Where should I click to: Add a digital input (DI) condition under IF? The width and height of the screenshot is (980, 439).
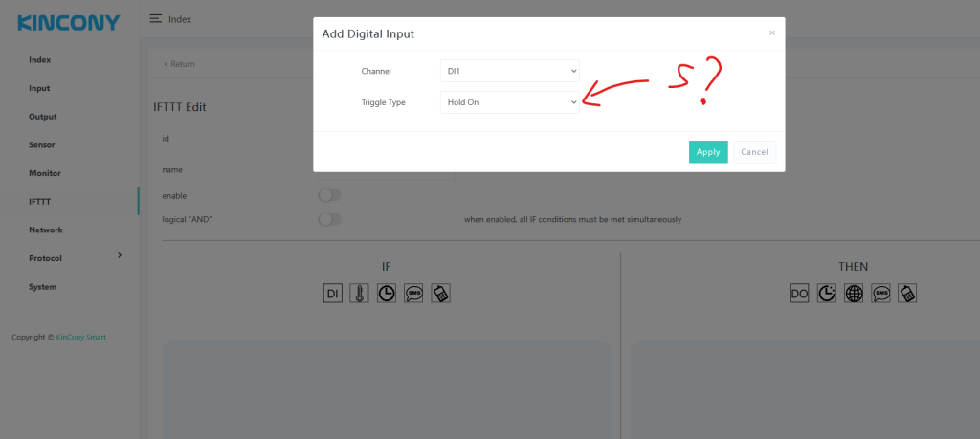332,294
